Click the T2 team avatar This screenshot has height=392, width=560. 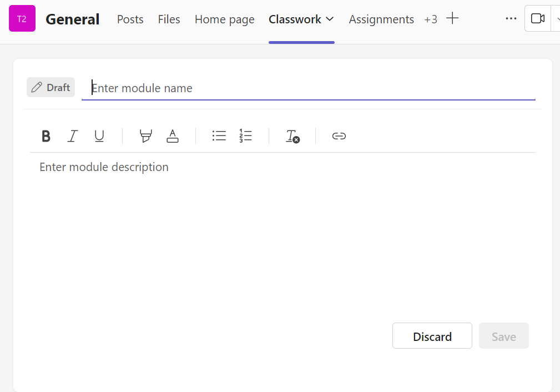(22, 19)
